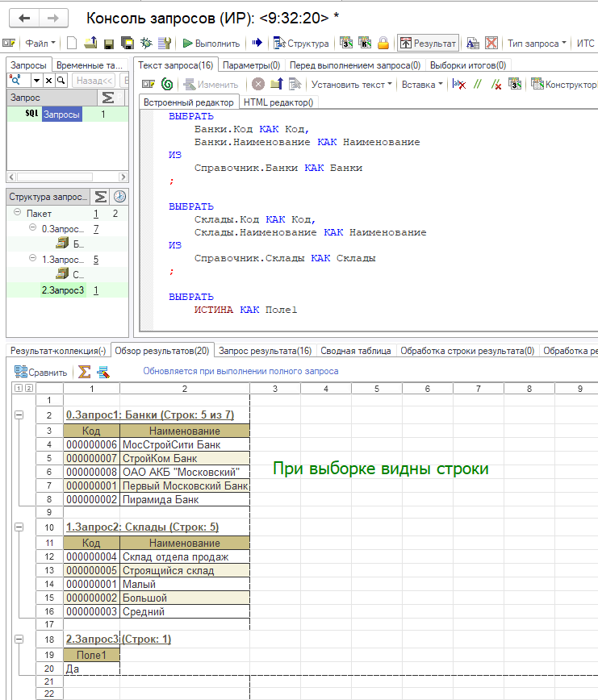The image size is (598, 700).
Task: Click the red sigma totals icon
Action: pos(85,372)
